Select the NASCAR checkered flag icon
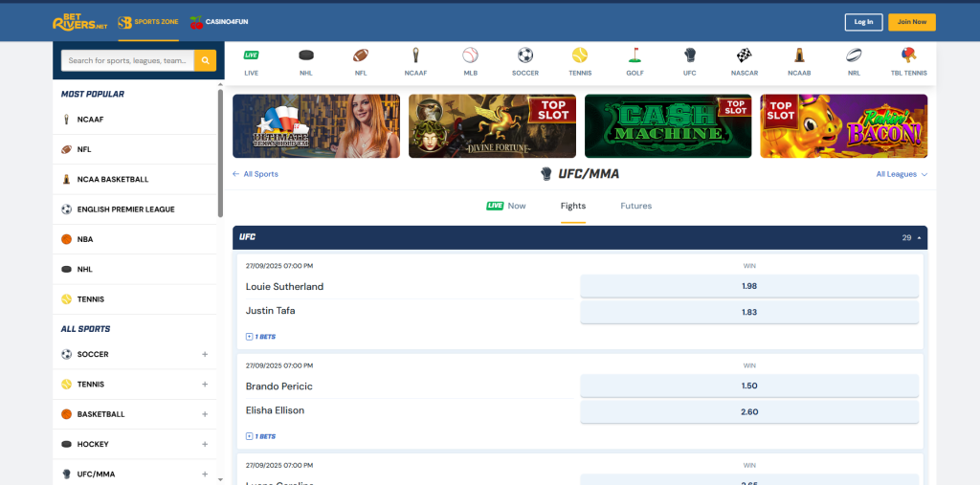This screenshot has height=485, width=980. pos(745,55)
